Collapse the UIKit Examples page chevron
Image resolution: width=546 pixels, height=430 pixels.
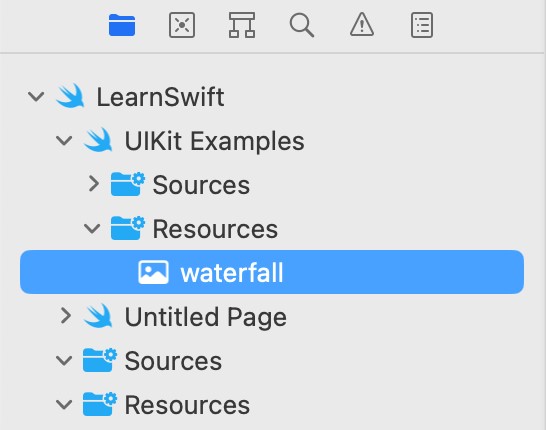click(x=64, y=140)
